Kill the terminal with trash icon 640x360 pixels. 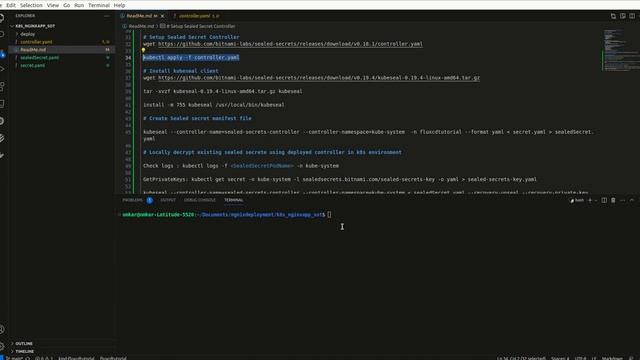click(613, 200)
